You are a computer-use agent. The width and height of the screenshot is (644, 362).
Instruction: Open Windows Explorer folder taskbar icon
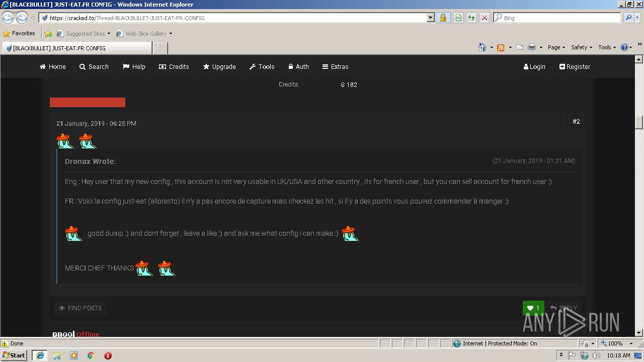[57, 355]
